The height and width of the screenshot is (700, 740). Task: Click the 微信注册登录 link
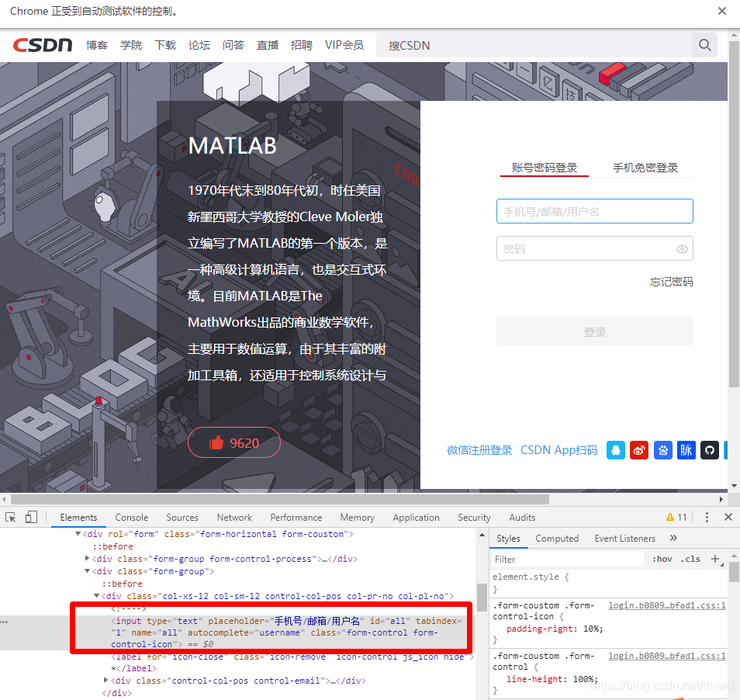click(479, 450)
